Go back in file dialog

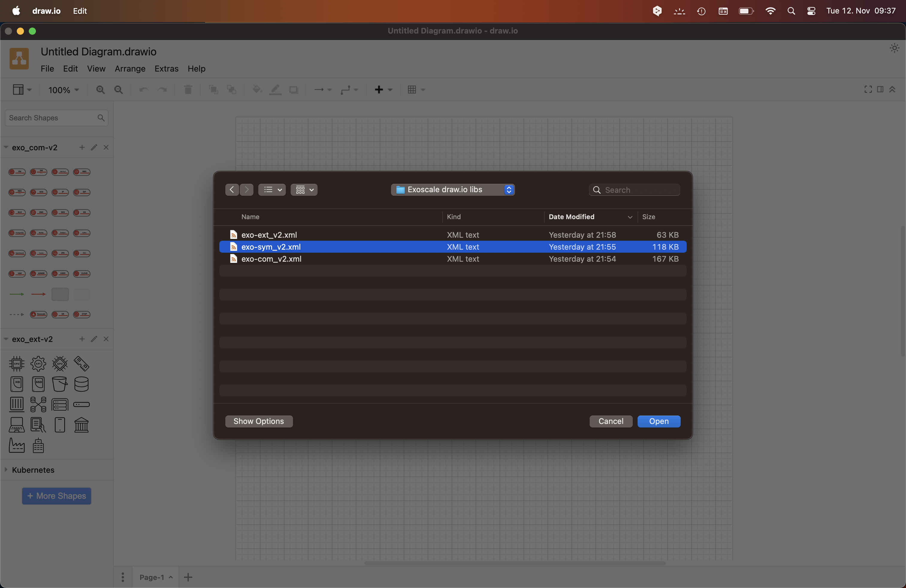tap(232, 190)
